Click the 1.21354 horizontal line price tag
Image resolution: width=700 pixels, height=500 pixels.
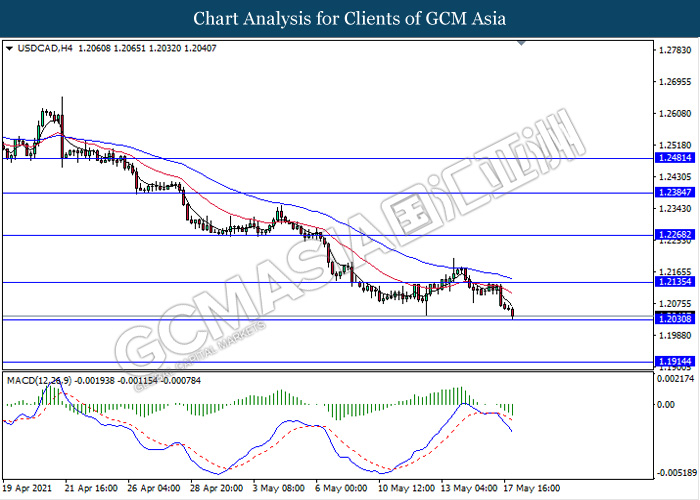coord(675,282)
